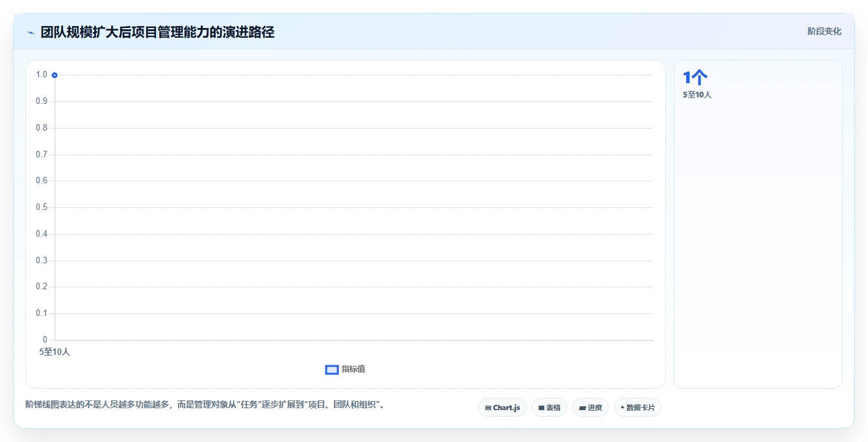Viewport: 868px width, 442px height.
Task: Click the 1个 value in data card
Action: point(695,77)
